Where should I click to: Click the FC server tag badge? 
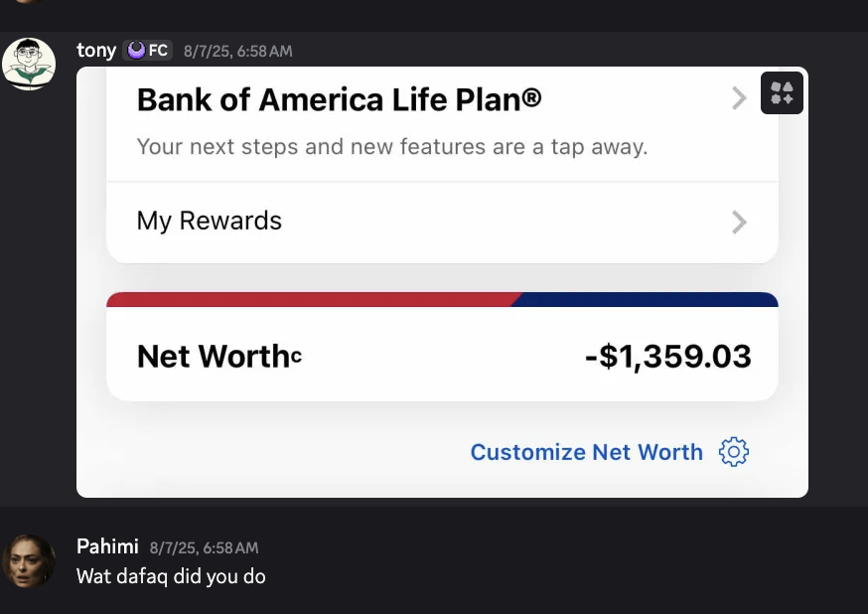pos(148,50)
